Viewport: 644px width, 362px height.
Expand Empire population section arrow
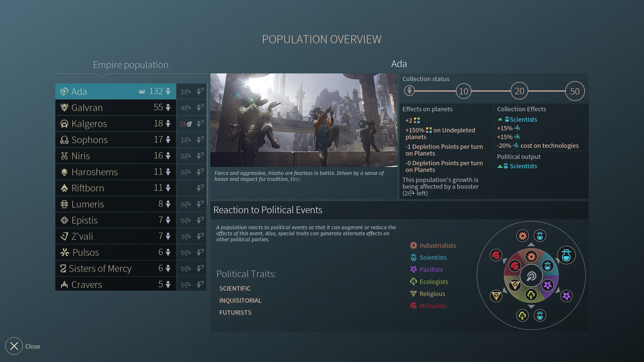click(101, 76)
